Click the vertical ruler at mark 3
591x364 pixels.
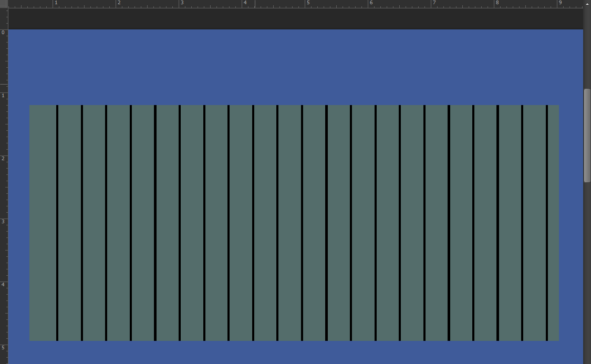(3, 222)
